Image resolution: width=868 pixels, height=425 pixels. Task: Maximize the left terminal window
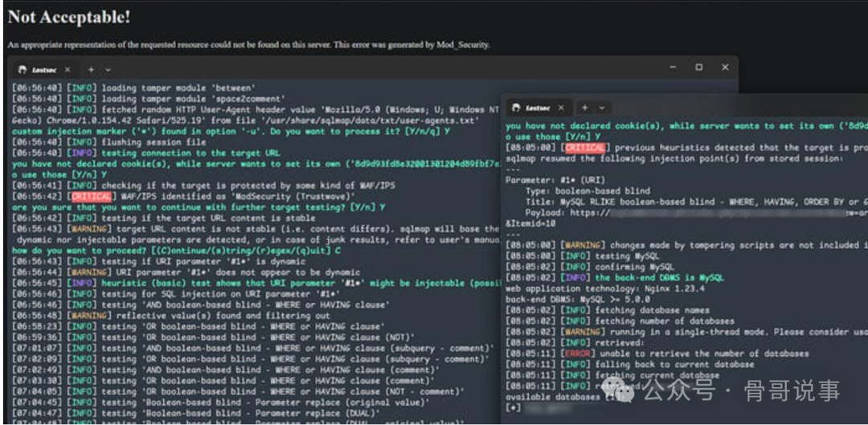pos(698,67)
